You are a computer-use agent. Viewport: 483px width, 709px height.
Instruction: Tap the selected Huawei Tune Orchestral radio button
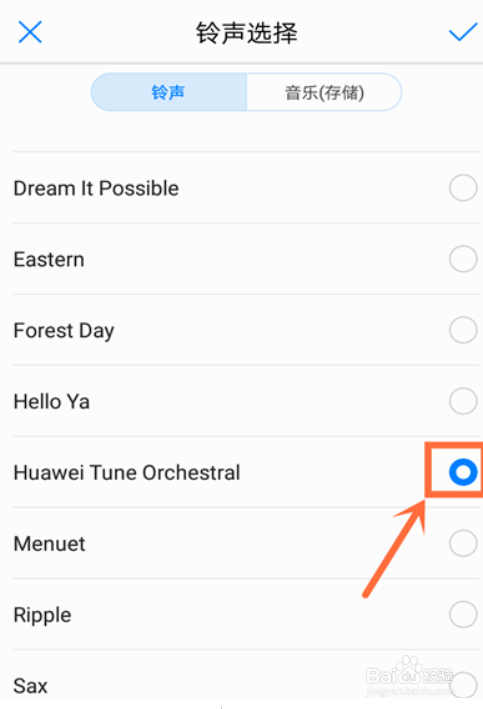[463, 472]
